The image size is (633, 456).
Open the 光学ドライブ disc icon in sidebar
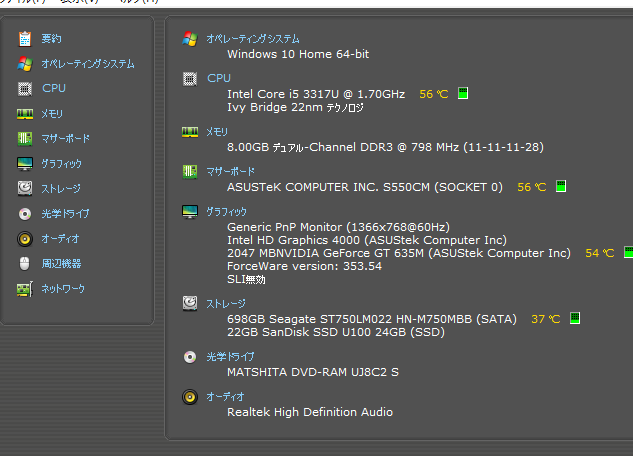coord(25,213)
